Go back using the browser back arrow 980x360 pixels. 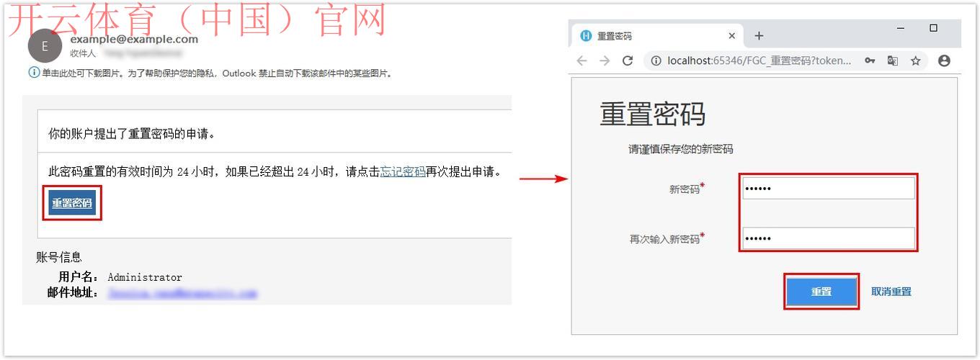tap(582, 61)
